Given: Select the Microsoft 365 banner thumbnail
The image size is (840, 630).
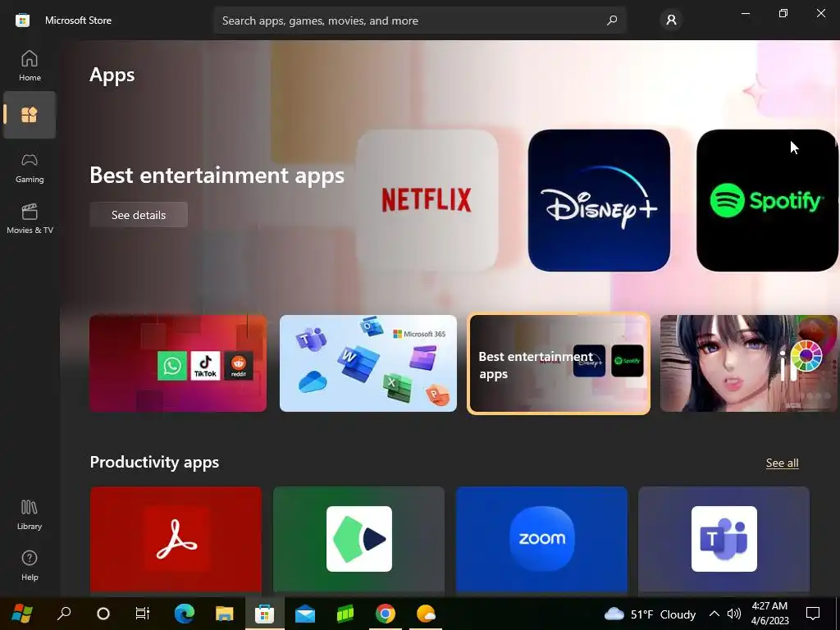Looking at the screenshot, I should point(368,363).
